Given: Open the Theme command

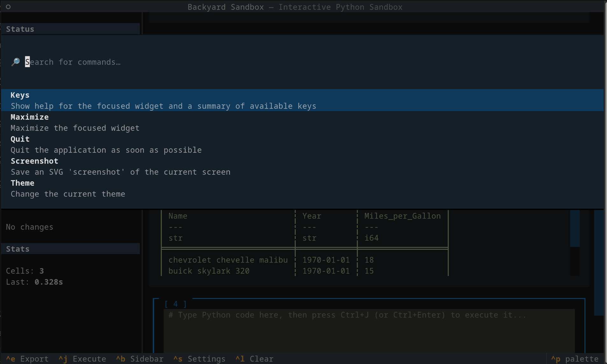Looking at the screenshot, I should click(302, 188).
